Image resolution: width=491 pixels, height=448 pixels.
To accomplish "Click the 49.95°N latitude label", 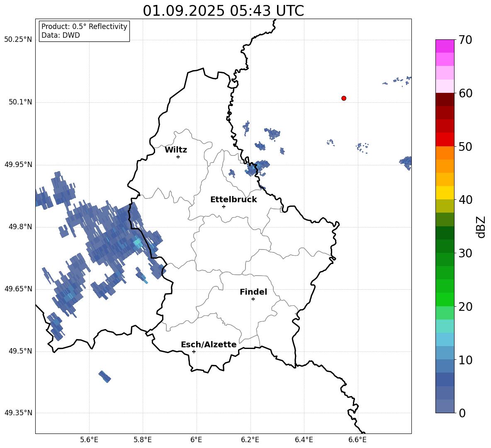I will tap(18, 165).
